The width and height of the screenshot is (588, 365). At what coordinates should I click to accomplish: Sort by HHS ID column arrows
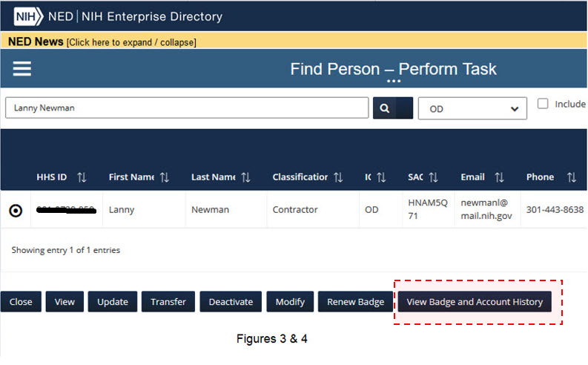click(82, 177)
